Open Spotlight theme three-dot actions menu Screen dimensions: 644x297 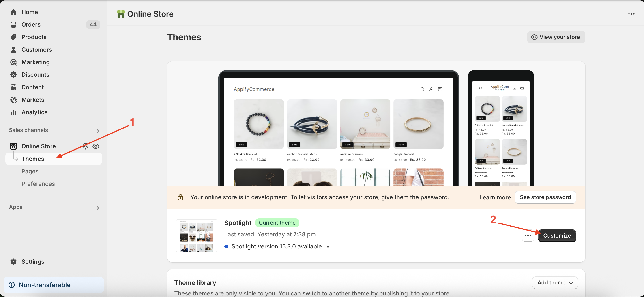pos(528,235)
